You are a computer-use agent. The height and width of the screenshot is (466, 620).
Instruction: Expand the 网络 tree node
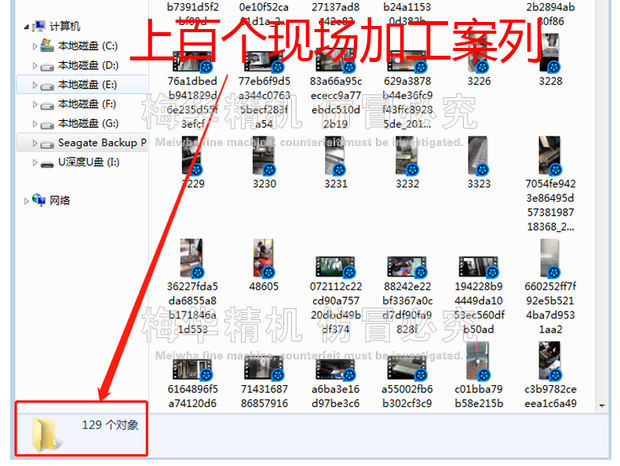[x=27, y=201]
